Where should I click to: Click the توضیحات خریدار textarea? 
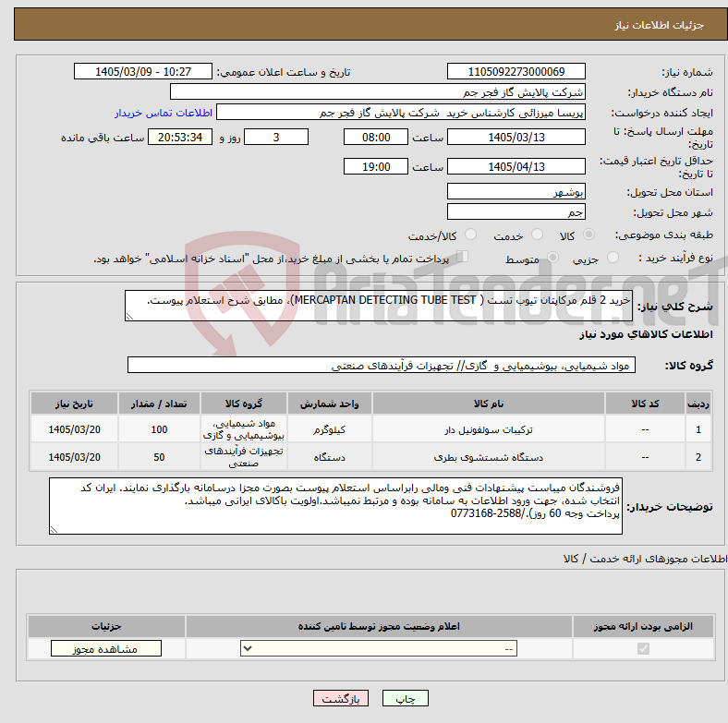click(x=335, y=506)
